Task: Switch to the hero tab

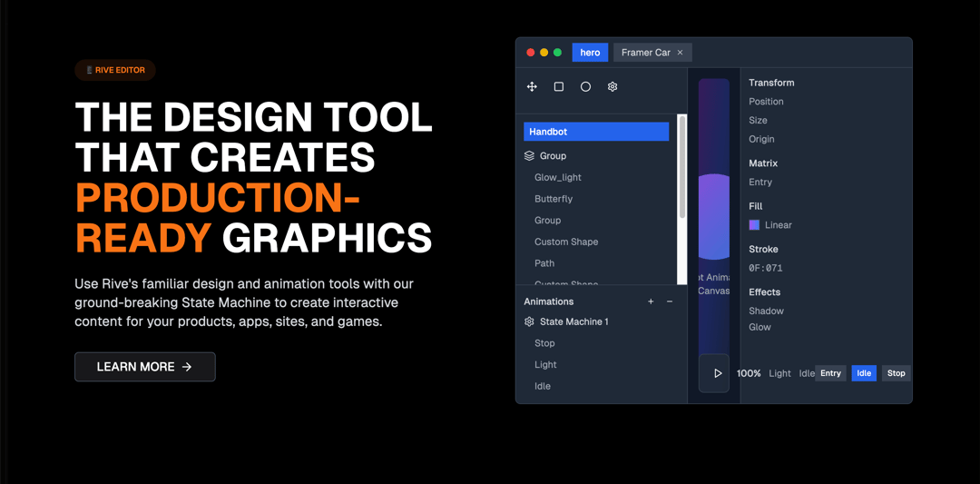Action: point(590,53)
